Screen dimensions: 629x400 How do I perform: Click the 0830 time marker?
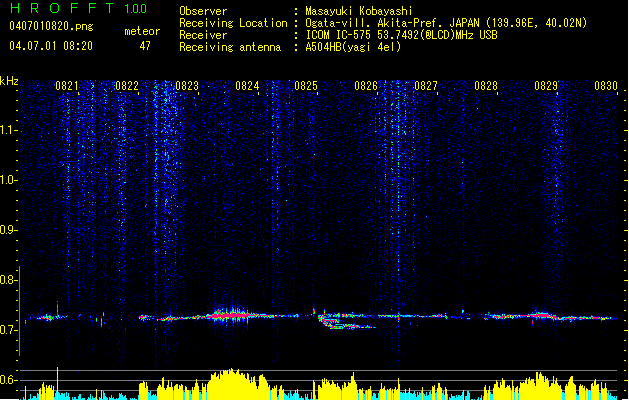(x=606, y=86)
